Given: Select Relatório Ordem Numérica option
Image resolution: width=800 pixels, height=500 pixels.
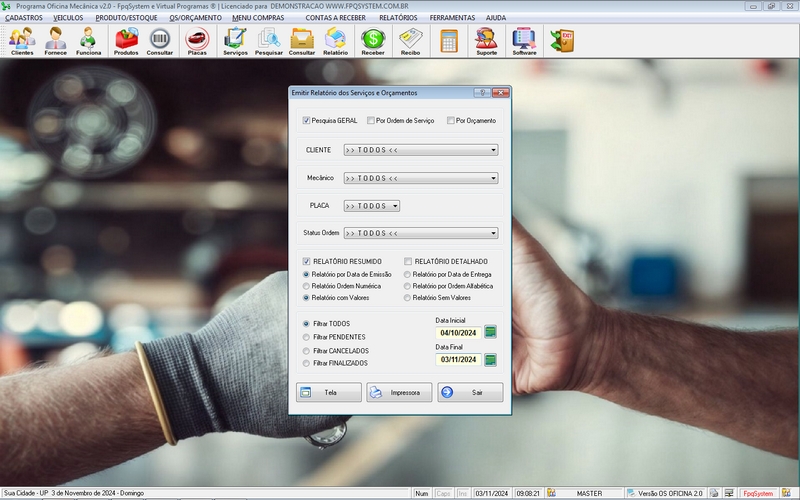Looking at the screenshot, I should (306, 286).
